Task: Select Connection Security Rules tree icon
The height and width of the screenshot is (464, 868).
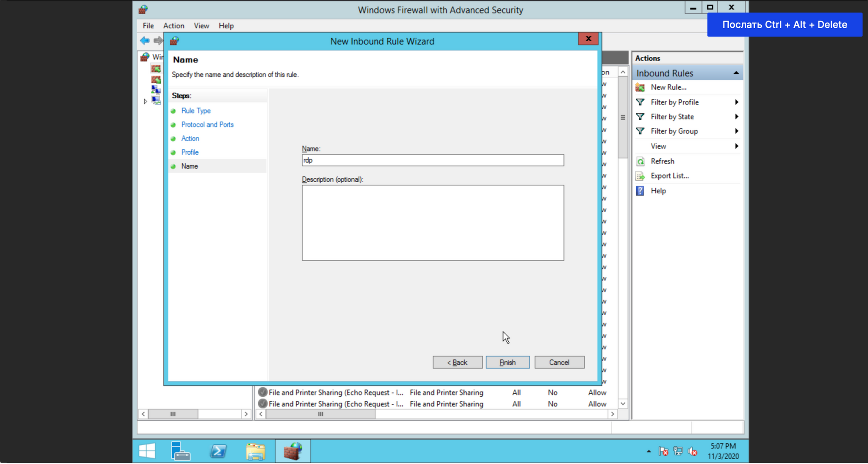Action: click(x=156, y=90)
